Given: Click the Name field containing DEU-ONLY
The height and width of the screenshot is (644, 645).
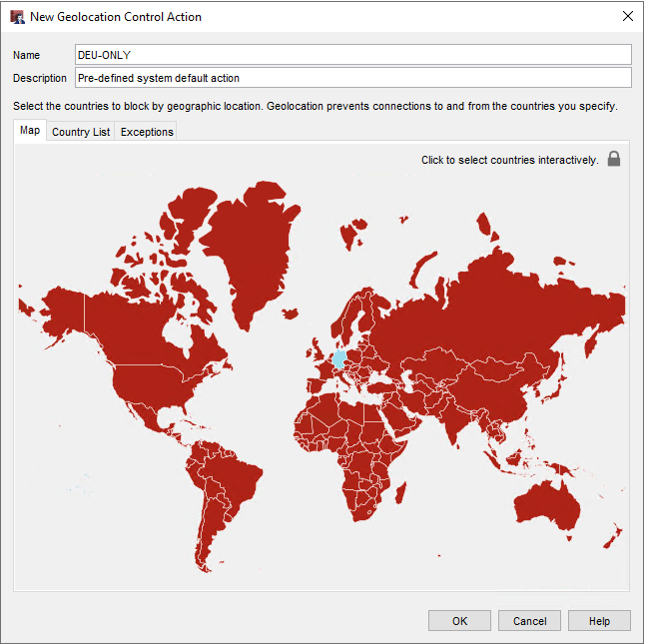Looking at the screenshot, I should click(353, 54).
